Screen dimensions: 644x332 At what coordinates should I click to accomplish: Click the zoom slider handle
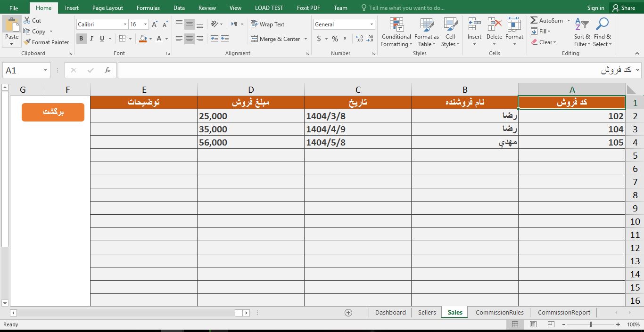point(590,324)
